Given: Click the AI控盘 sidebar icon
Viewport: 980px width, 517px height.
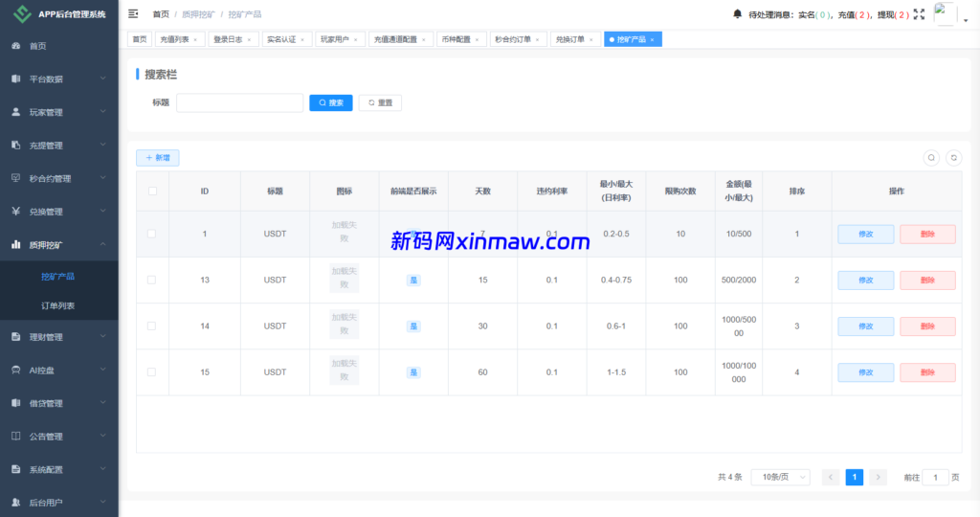Looking at the screenshot, I should (16, 371).
